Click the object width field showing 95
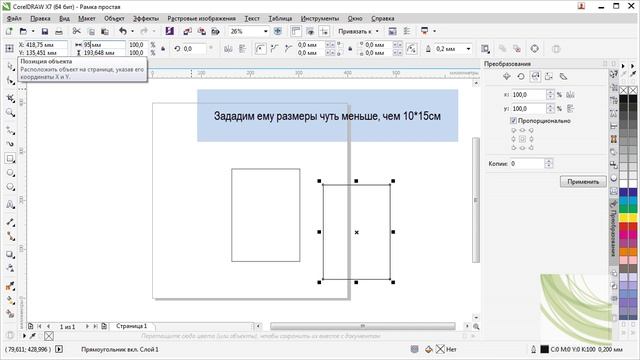The width and height of the screenshot is (640, 360). [103, 44]
